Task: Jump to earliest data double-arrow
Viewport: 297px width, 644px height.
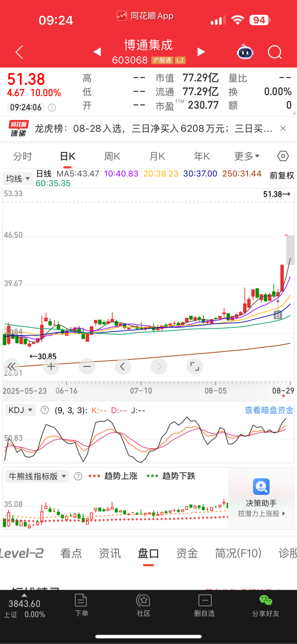Action: tap(12, 366)
